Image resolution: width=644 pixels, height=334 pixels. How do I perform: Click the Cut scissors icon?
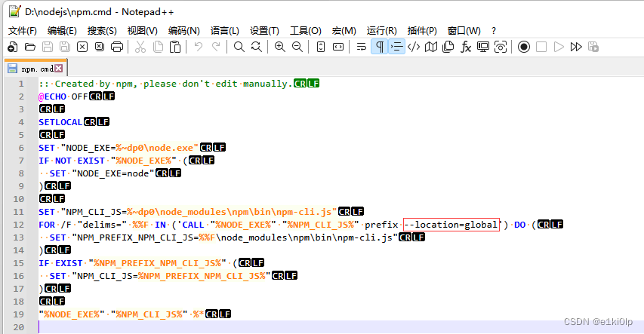tap(140, 47)
